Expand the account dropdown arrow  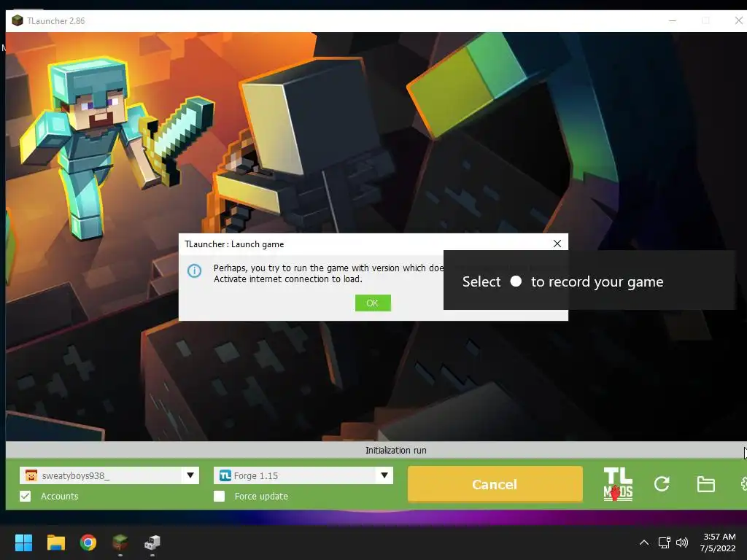[x=190, y=475]
